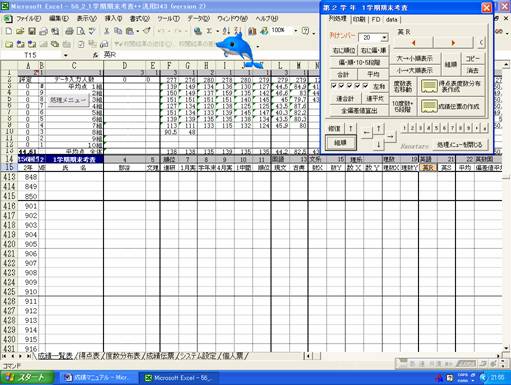This screenshot has height=385, width=511.
Task: Click the Sort Descending icon
Action: [x=237, y=31]
